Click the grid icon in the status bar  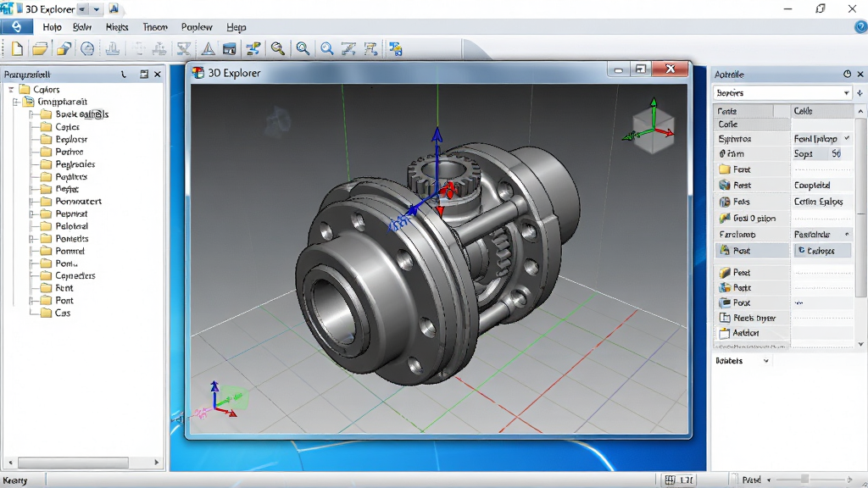670,480
